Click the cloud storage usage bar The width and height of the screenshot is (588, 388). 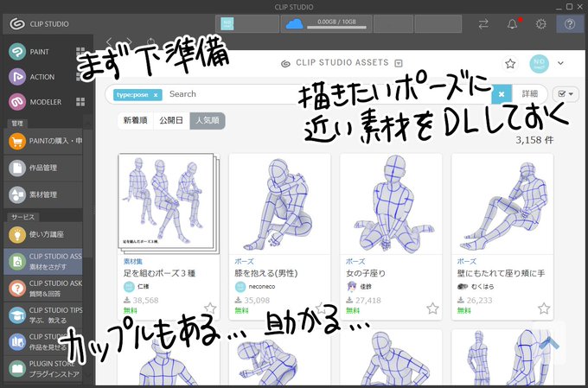[x=336, y=28]
